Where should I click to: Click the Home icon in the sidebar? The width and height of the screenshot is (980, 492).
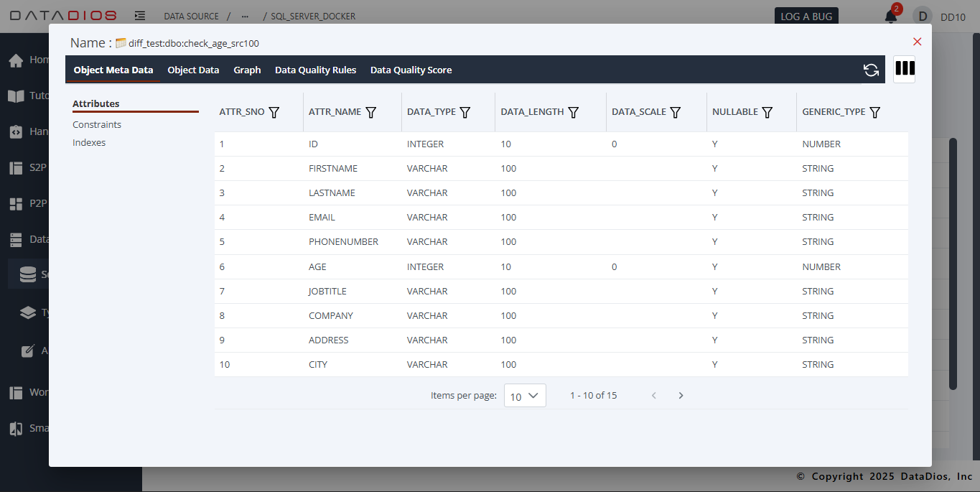(x=17, y=60)
